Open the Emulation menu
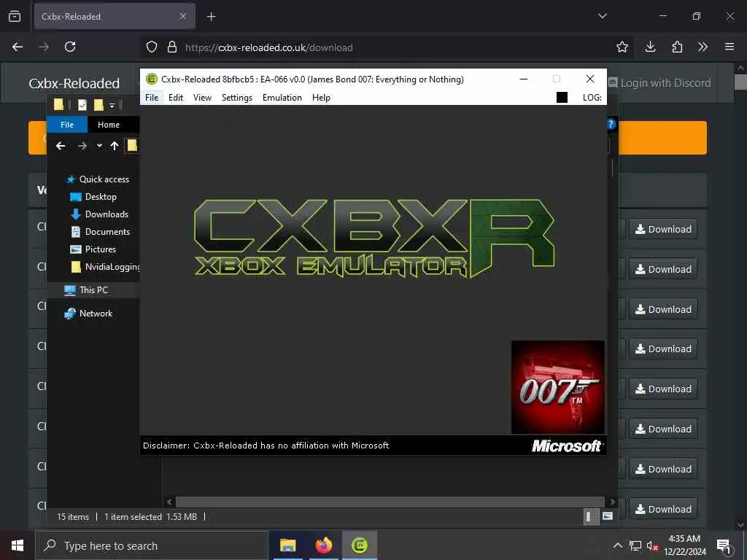 282,98
